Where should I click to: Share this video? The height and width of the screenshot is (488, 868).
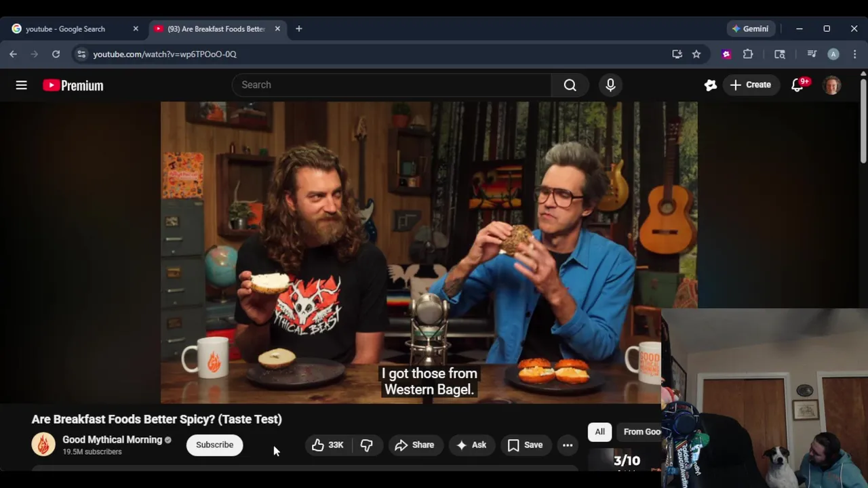click(414, 445)
